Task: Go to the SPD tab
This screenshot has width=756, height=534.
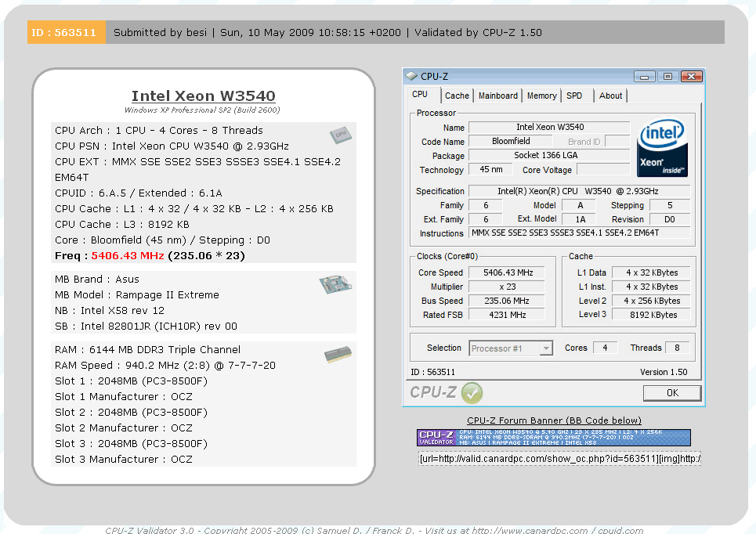Action: pyautogui.click(x=574, y=96)
